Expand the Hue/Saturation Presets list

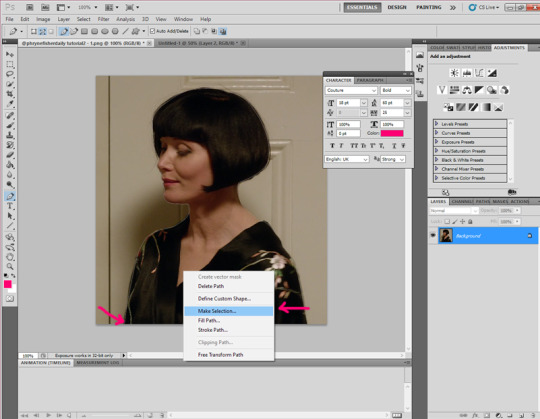(470, 151)
